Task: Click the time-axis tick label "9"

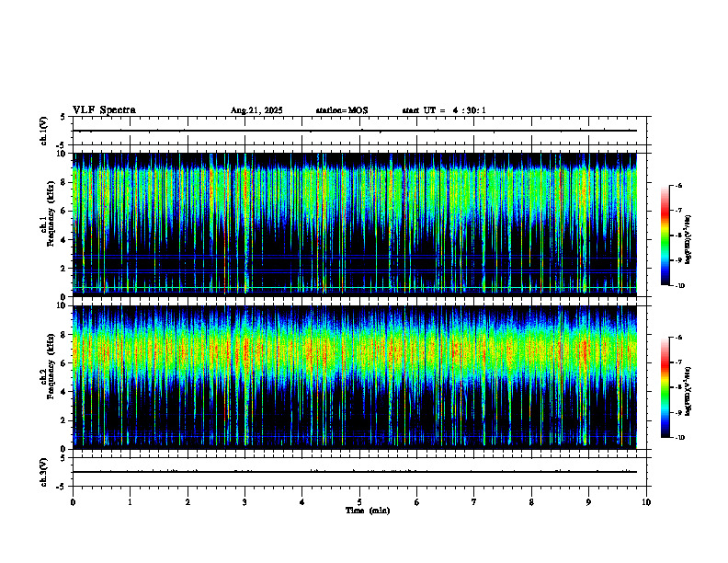Action: (588, 502)
